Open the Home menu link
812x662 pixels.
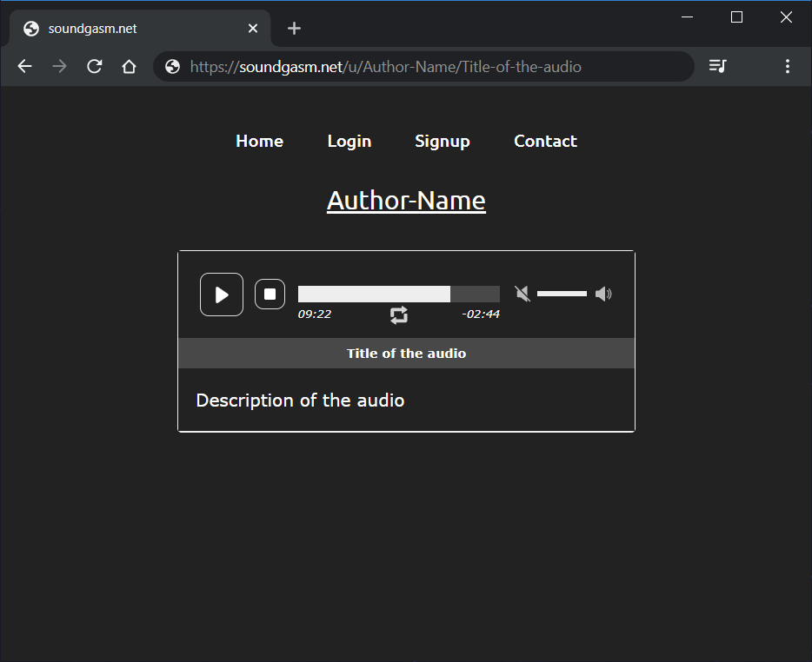(259, 141)
